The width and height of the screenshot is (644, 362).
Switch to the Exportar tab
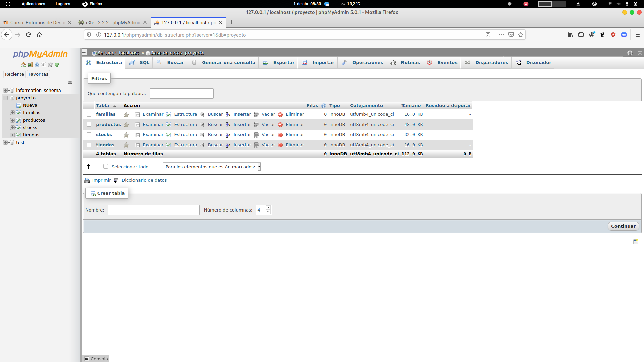pos(279,63)
